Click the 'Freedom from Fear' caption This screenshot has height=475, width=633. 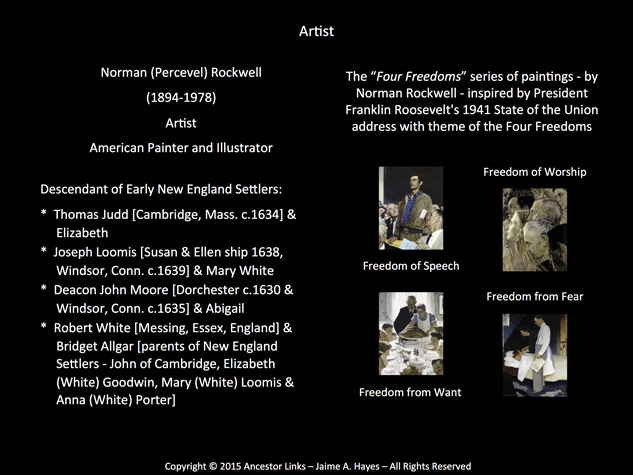point(534,297)
